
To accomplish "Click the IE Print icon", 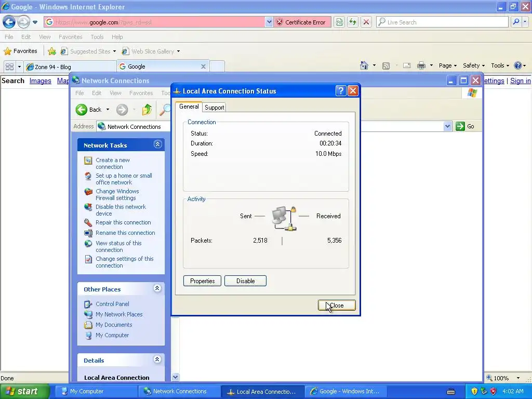I will 421,65.
